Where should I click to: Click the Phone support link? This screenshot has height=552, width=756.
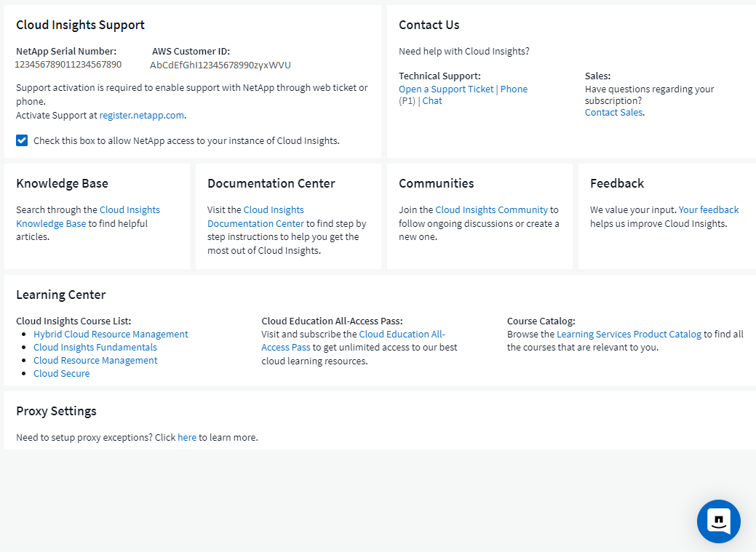514,89
